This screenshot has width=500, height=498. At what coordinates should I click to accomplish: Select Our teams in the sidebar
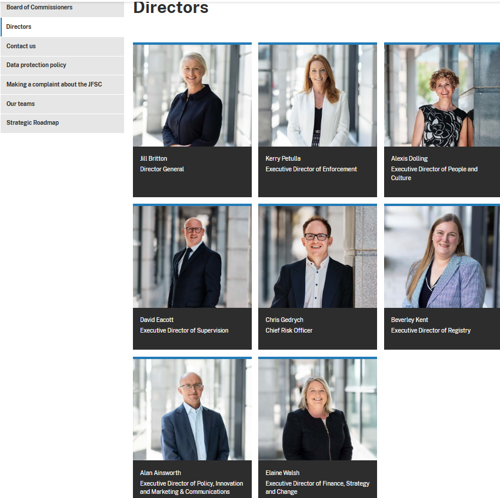[x=62, y=104]
